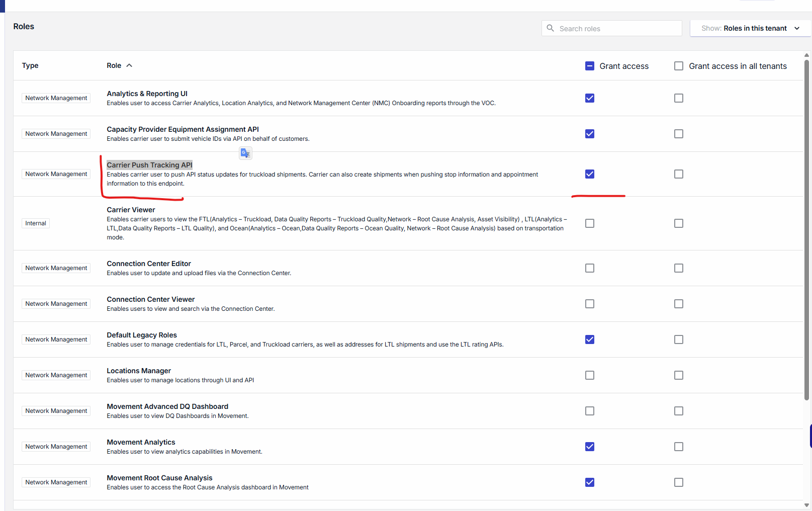Open the Show roles dropdown
This screenshot has width=812, height=511.
[751, 28]
